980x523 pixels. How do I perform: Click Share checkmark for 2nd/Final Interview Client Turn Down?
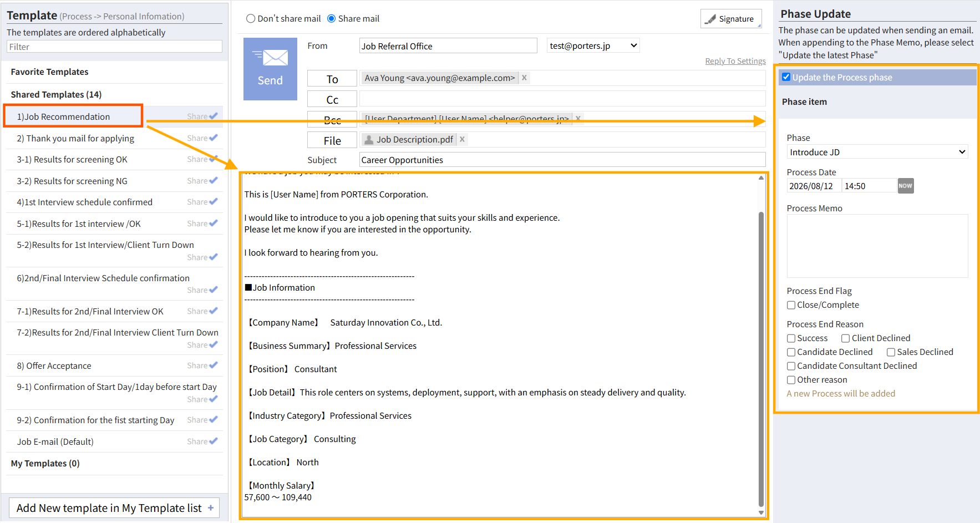[214, 344]
